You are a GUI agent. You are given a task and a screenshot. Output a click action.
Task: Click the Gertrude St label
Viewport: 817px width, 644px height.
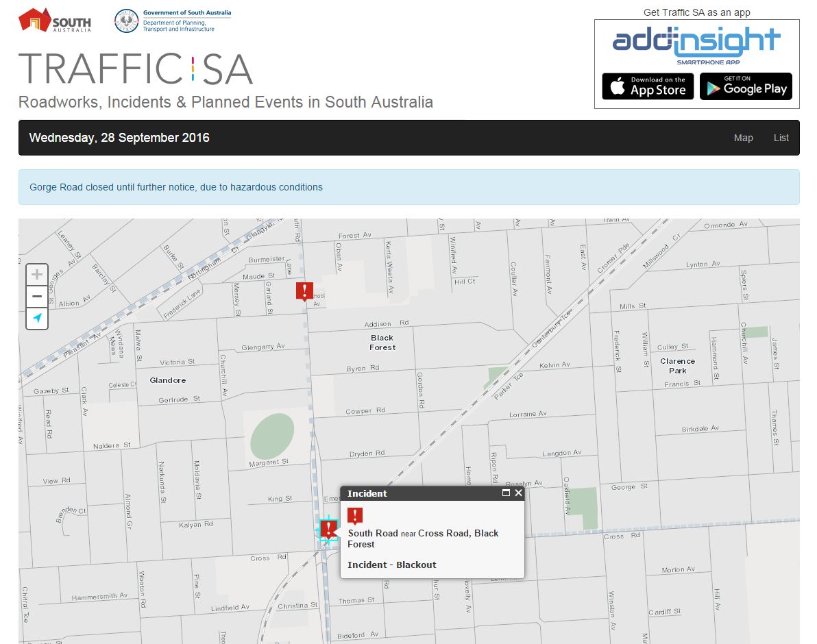click(180, 399)
